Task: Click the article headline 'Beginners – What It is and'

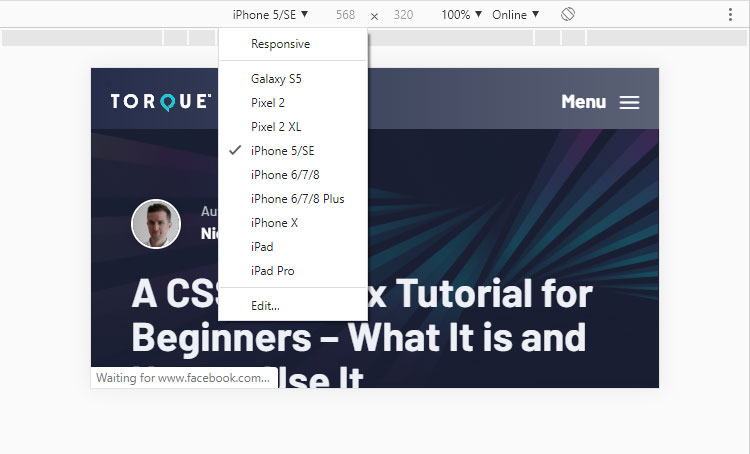Action: (x=359, y=338)
